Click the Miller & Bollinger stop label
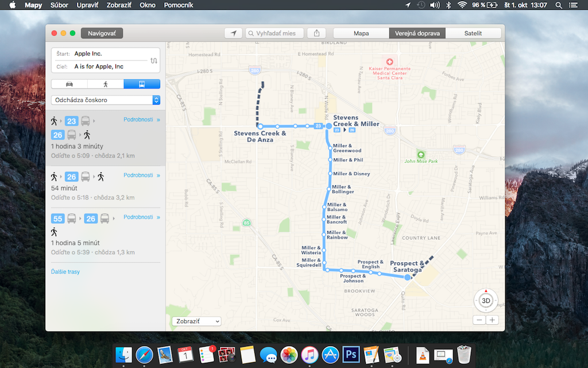The width and height of the screenshot is (588, 368). click(x=343, y=189)
